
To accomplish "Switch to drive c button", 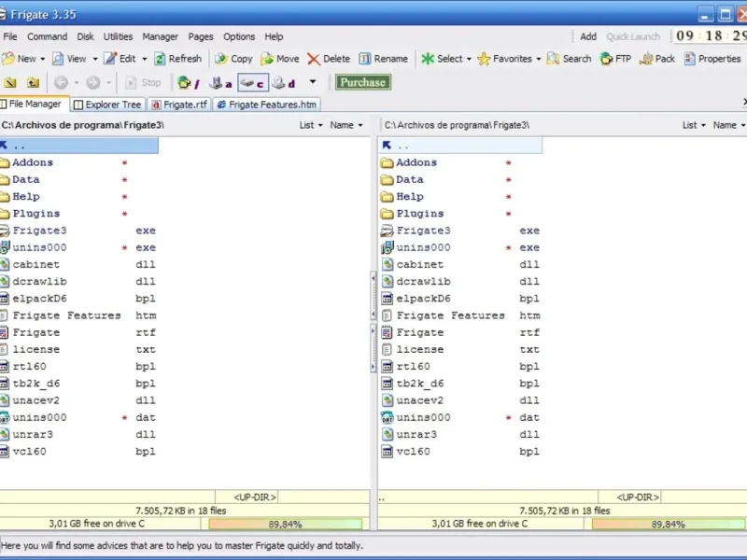I will pos(251,82).
